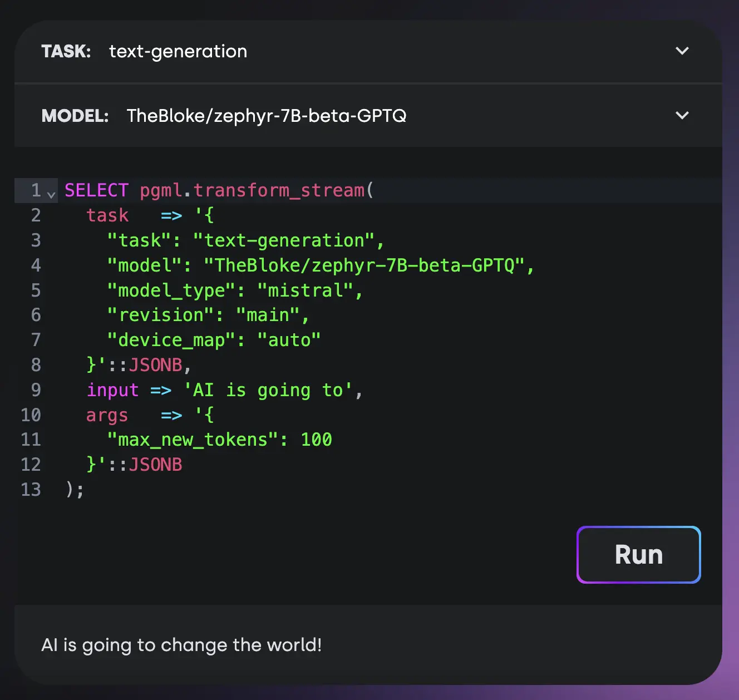Viewport: 739px width, 700px height.
Task: Collapse the code fold arrow on line 1
Action: point(51,194)
